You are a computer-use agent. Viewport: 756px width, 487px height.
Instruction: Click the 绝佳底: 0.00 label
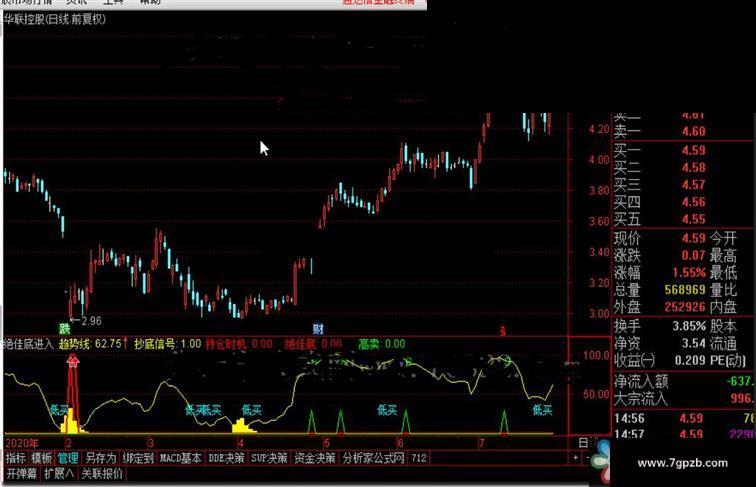point(313,344)
